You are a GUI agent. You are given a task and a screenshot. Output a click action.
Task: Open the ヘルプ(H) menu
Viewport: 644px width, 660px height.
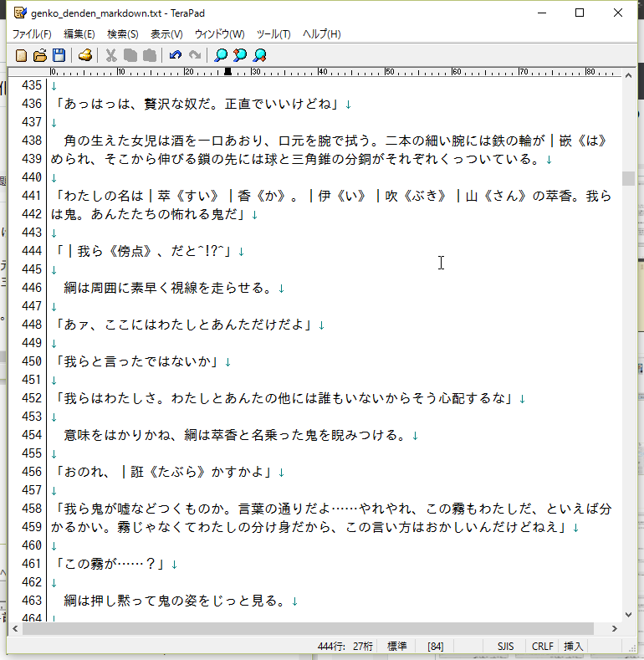coord(321,34)
